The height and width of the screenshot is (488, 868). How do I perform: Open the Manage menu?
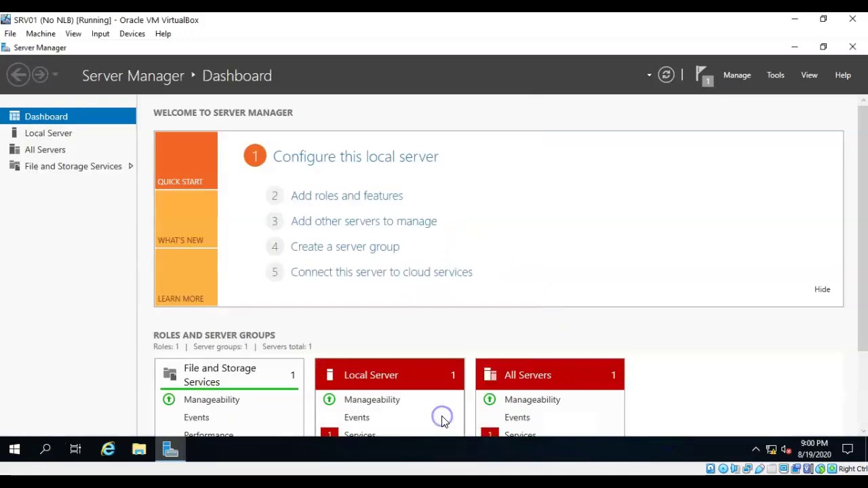(x=736, y=75)
